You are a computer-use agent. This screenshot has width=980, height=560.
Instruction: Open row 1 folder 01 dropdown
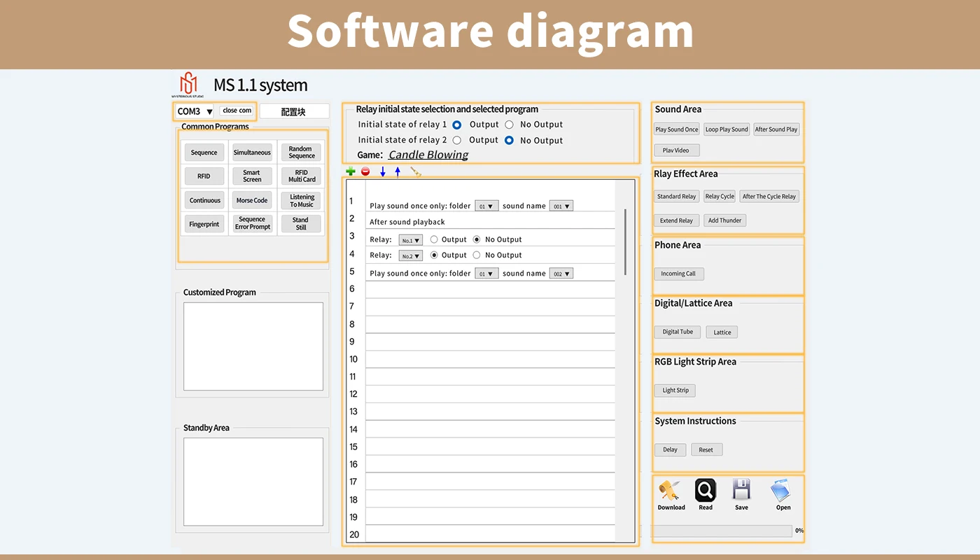tap(486, 206)
